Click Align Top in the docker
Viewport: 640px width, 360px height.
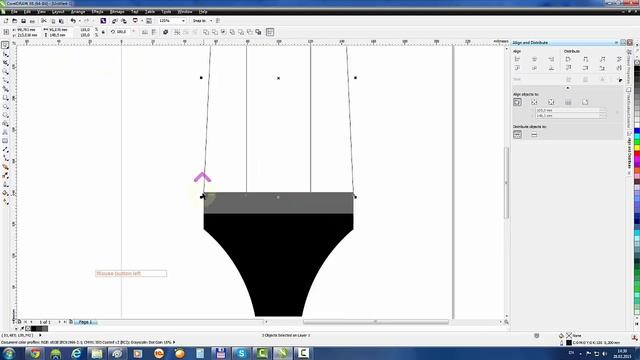pos(518,68)
